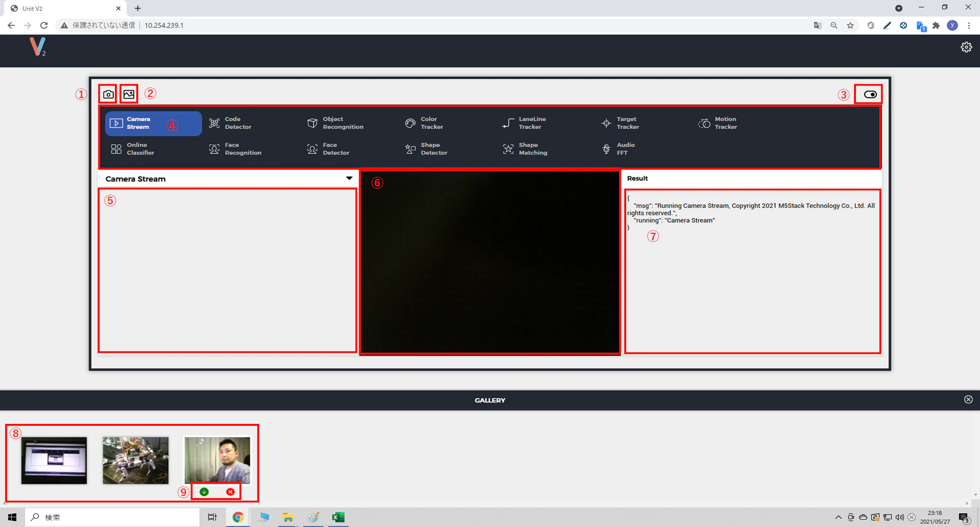This screenshot has height=527, width=980.
Task: Switch to the Color Tracker function
Action: coord(424,123)
